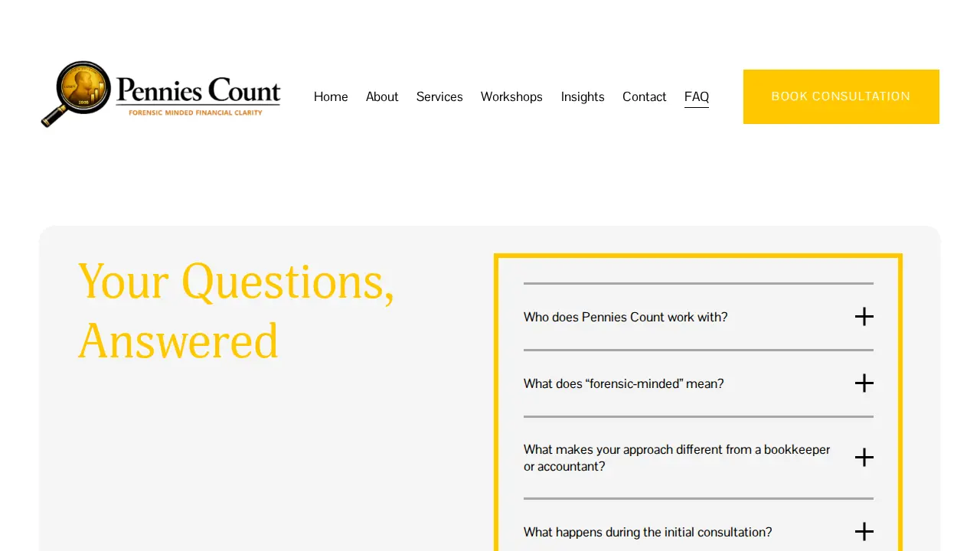The width and height of the screenshot is (980, 551).
Task: Visit the Insights page
Action: pyautogui.click(x=583, y=96)
